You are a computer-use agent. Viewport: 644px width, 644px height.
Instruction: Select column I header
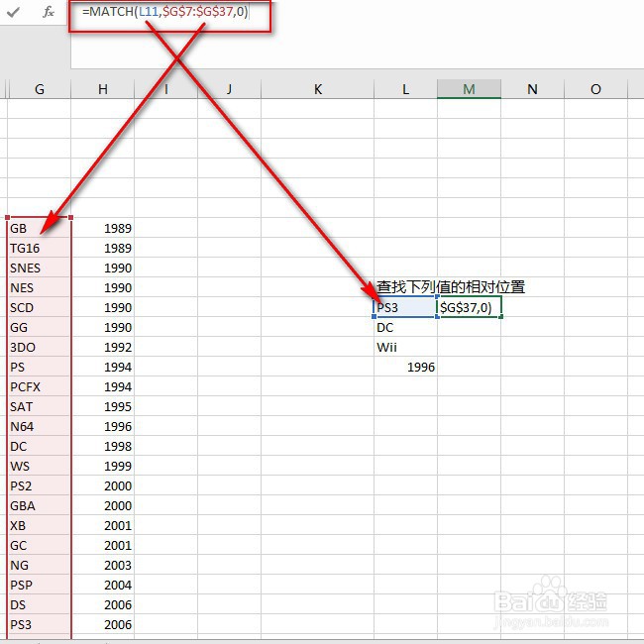click(165, 89)
